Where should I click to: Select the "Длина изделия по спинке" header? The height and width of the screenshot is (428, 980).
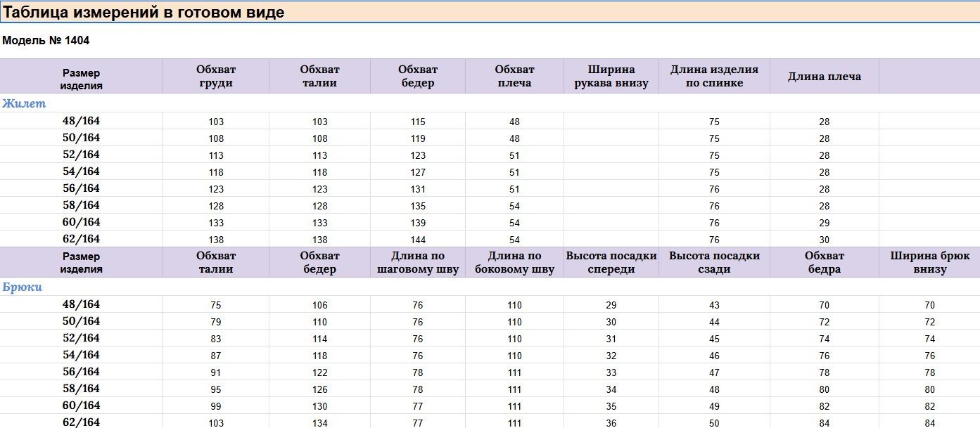[x=714, y=76]
